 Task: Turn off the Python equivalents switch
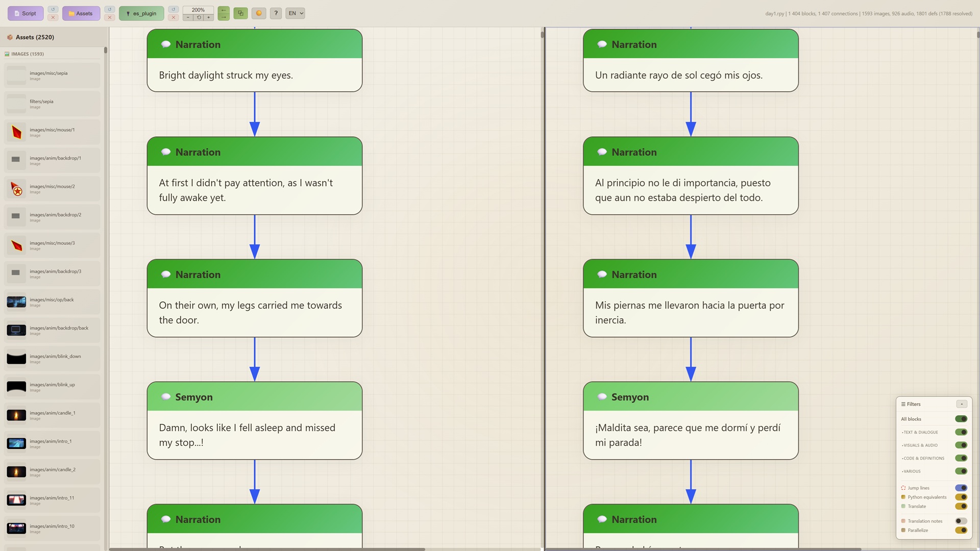[x=961, y=497]
